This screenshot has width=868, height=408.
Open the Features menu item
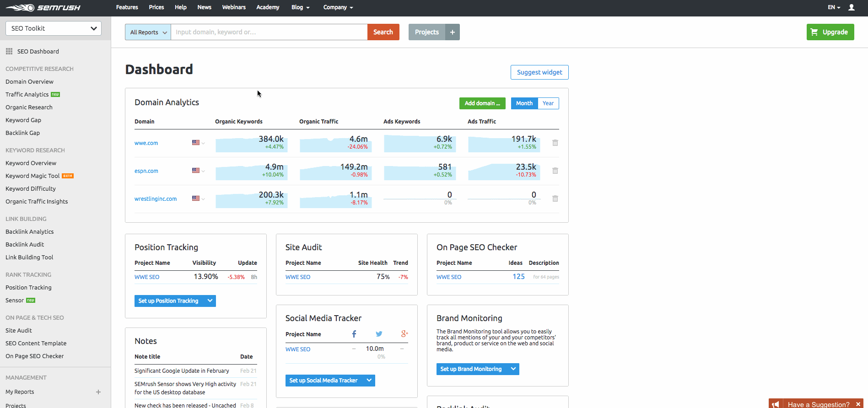(x=127, y=7)
